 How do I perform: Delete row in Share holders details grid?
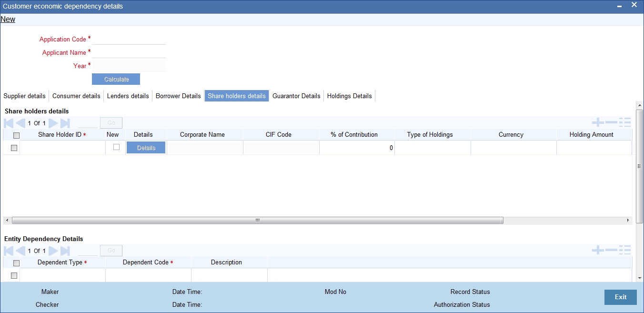(x=611, y=122)
